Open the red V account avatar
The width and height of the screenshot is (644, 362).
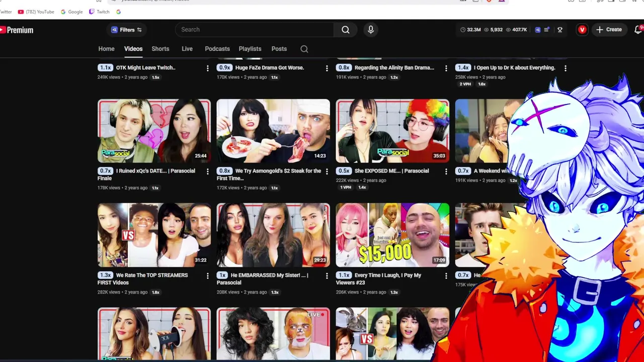(x=582, y=30)
